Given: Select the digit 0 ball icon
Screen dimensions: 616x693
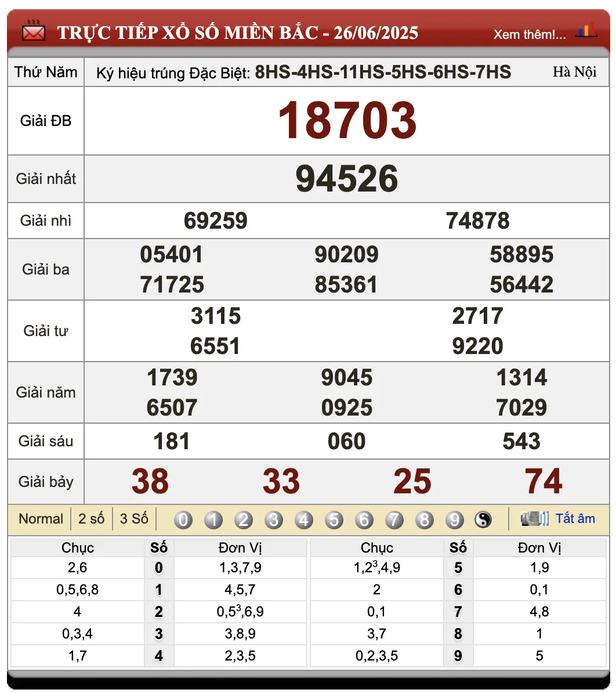Looking at the screenshot, I should coord(183,519).
